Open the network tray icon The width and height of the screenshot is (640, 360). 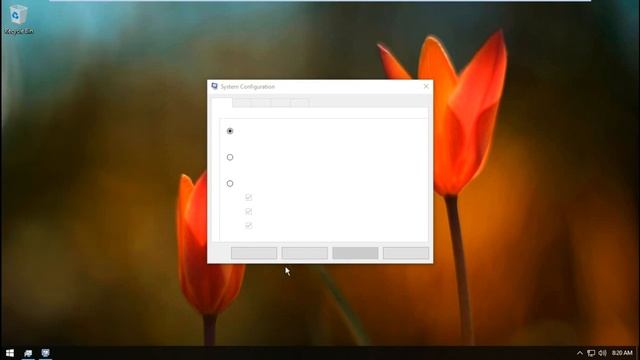tap(591, 353)
